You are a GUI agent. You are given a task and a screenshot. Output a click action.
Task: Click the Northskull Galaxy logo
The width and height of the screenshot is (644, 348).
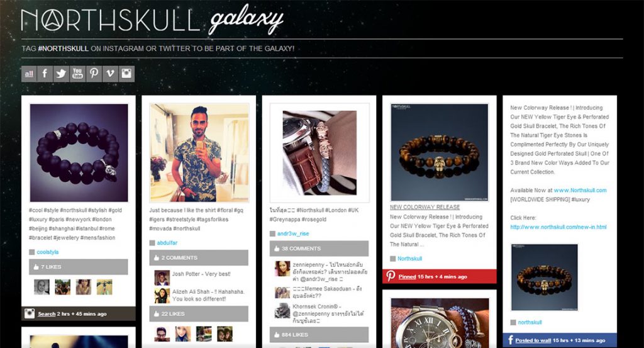[x=152, y=20]
